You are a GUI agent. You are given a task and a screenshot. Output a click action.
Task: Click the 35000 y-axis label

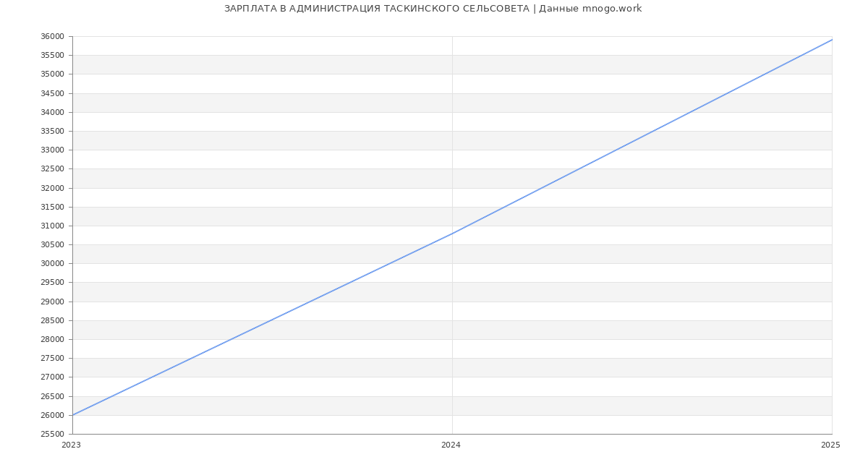tap(51, 74)
